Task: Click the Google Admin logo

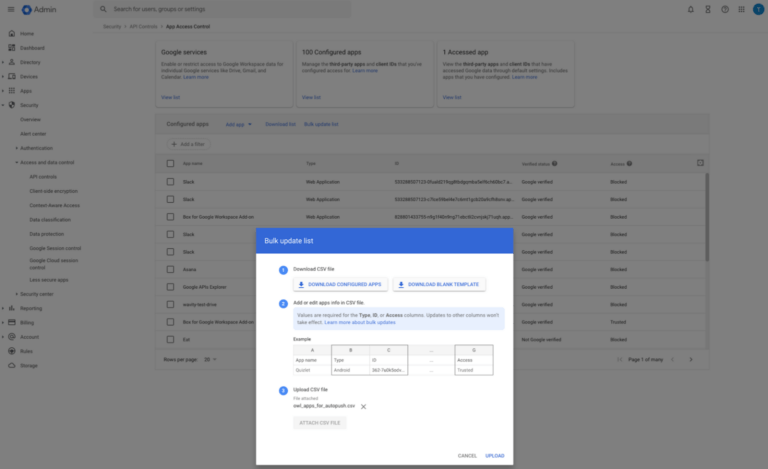Action: (x=39, y=9)
